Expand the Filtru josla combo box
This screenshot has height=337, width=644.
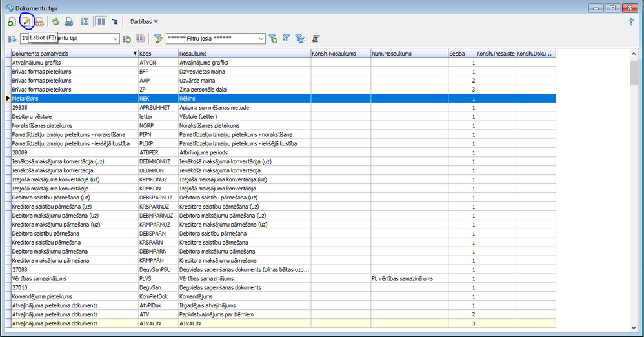261,39
